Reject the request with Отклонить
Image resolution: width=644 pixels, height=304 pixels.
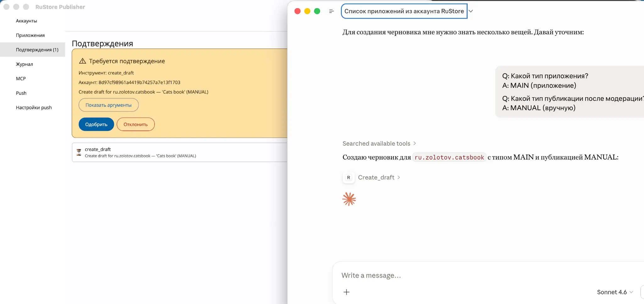tap(136, 124)
